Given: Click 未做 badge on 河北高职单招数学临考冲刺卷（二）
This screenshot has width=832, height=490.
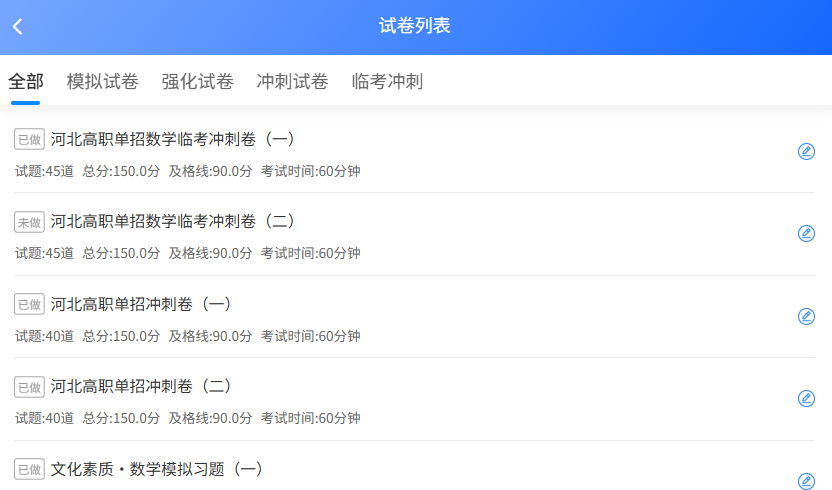Looking at the screenshot, I should [29, 221].
